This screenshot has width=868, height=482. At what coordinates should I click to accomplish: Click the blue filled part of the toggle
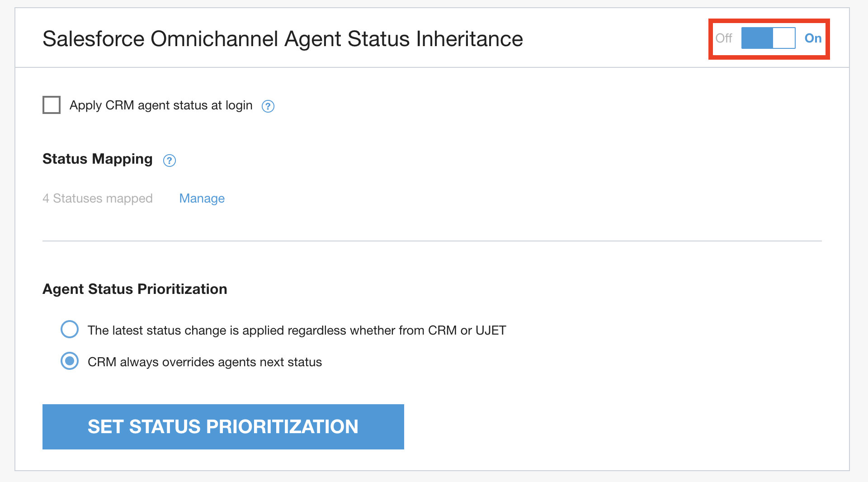[757, 38]
